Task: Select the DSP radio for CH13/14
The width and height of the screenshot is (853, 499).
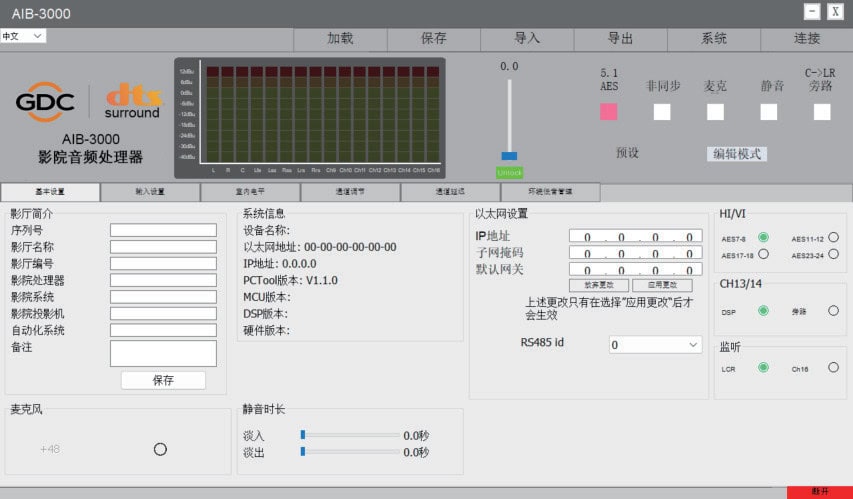Action: click(763, 311)
